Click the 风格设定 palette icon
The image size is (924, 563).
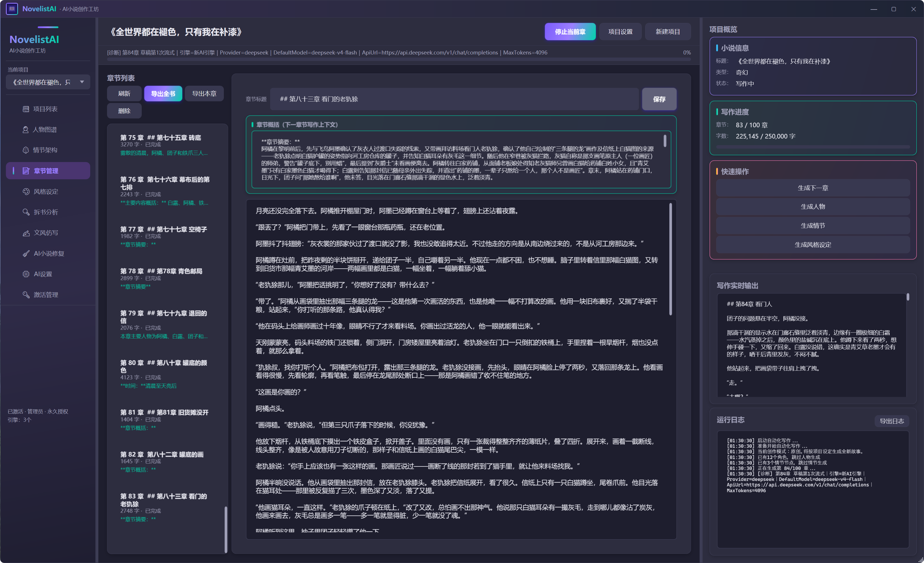tap(26, 191)
